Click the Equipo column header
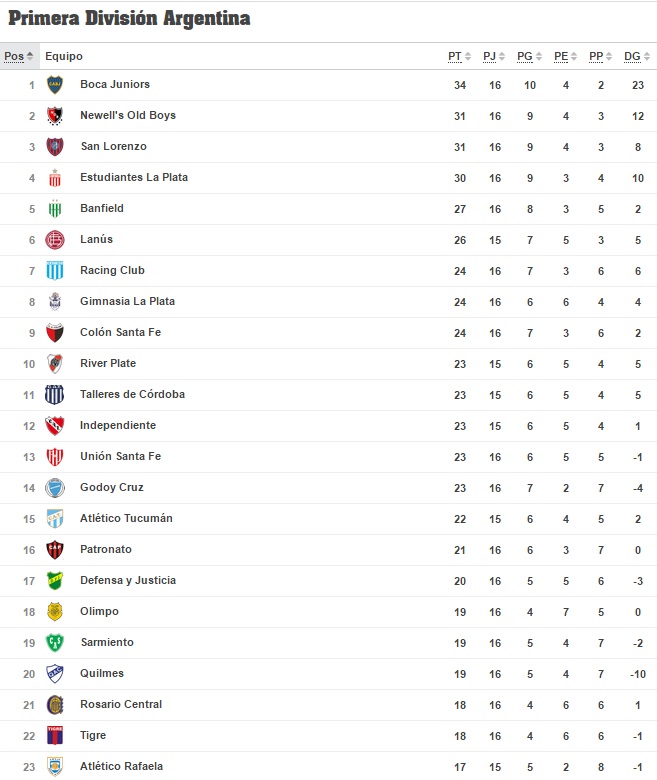The height and width of the screenshot is (780, 657). tap(64, 56)
